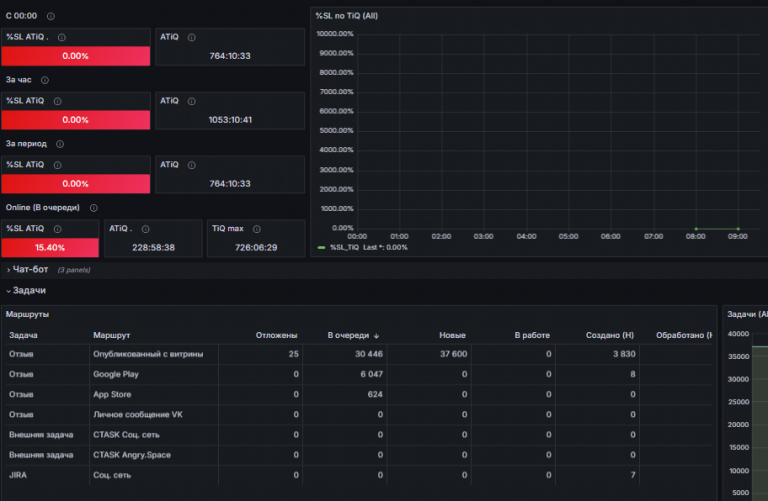Viewport: 768px width, 501px height.
Task: Click info icon on ATiQ 1053:10:41 panel
Action: click(192, 101)
